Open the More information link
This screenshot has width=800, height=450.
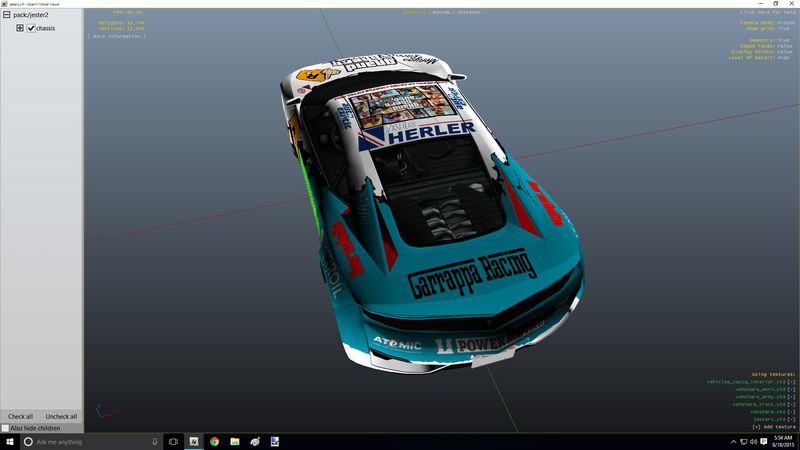(117, 36)
